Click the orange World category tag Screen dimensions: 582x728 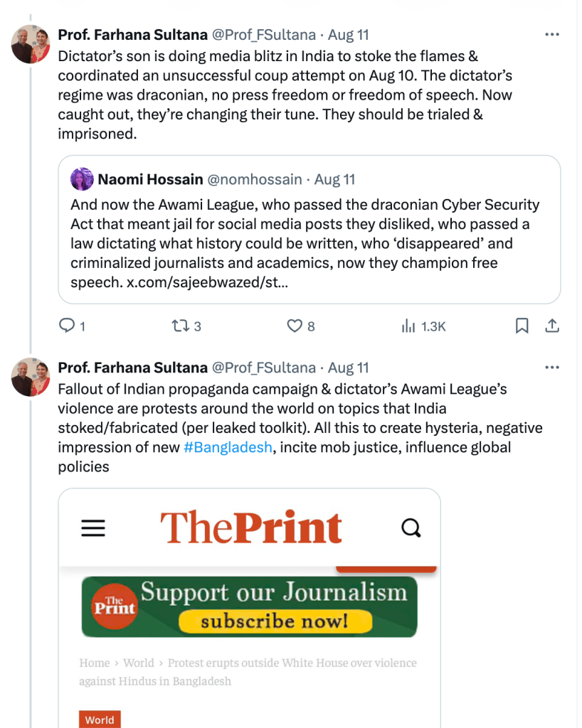point(100,719)
